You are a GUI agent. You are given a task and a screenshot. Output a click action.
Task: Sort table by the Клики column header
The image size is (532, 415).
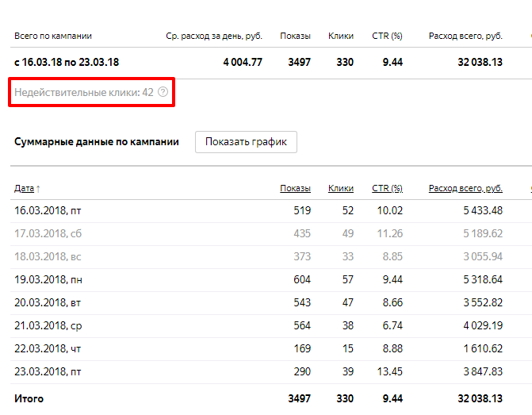341,188
